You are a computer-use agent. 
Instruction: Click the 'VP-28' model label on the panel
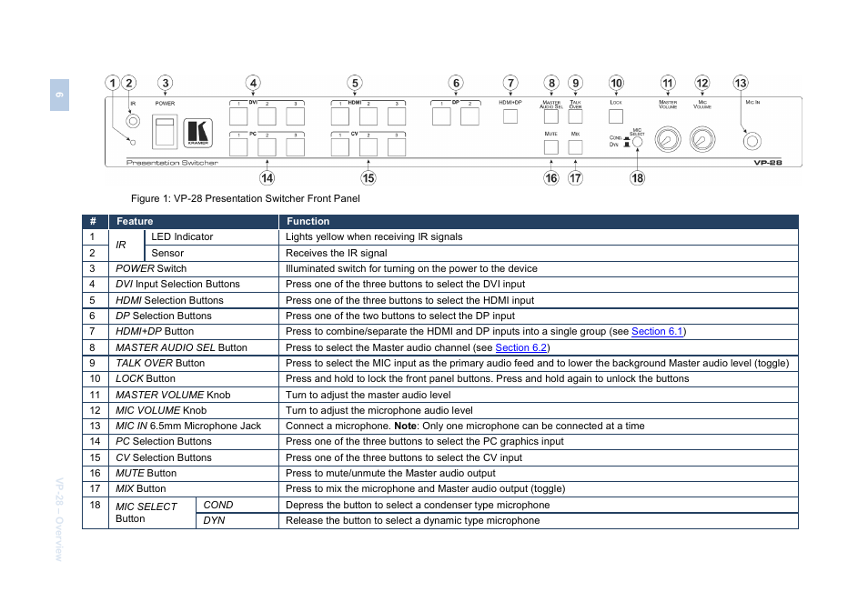(x=768, y=163)
